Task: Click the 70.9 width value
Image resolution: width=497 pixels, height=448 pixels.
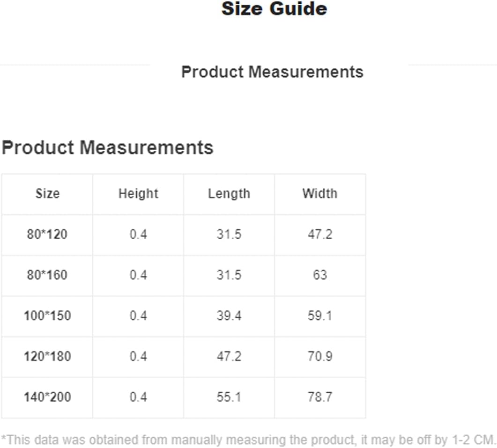Action: point(320,356)
